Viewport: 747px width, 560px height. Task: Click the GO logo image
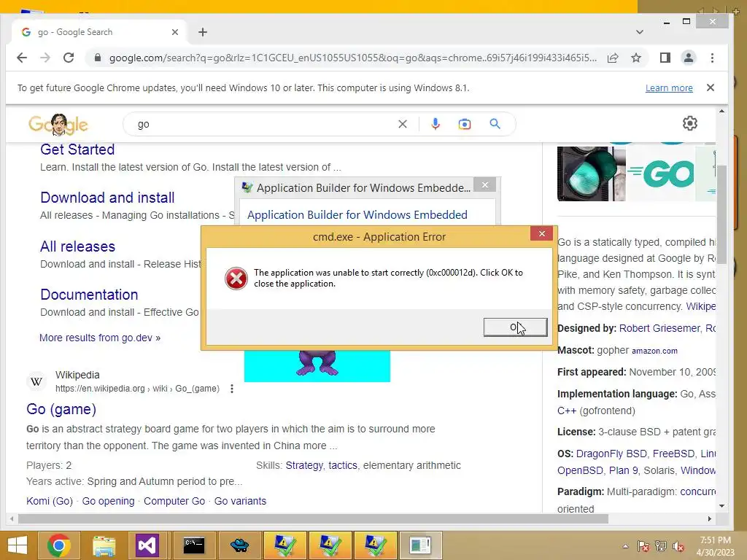click(660, 174)
